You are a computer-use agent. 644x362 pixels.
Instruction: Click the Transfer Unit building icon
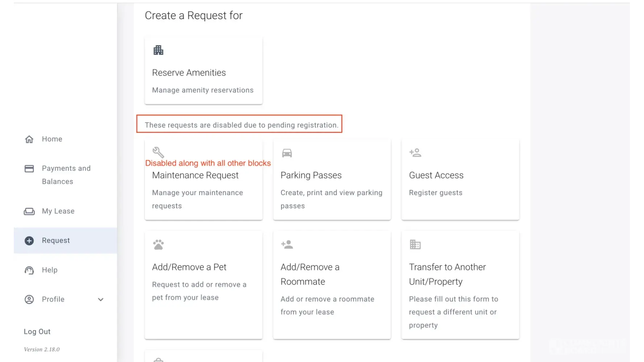click(x=415, y=245)
